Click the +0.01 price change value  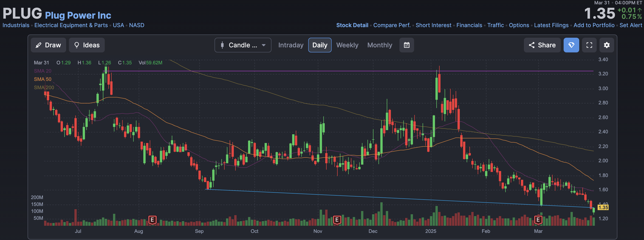(627, 10)
